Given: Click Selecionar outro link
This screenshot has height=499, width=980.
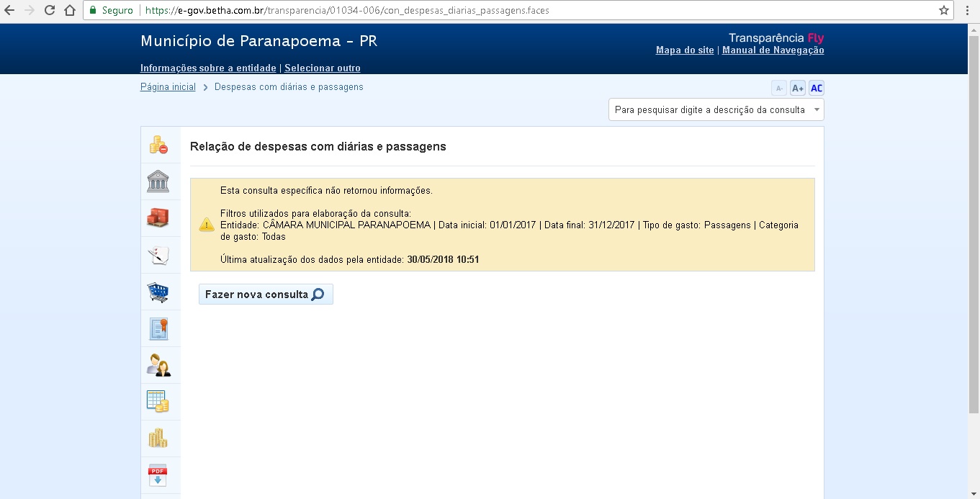Looking at the screenshot, I should click(x=323, y=68).
